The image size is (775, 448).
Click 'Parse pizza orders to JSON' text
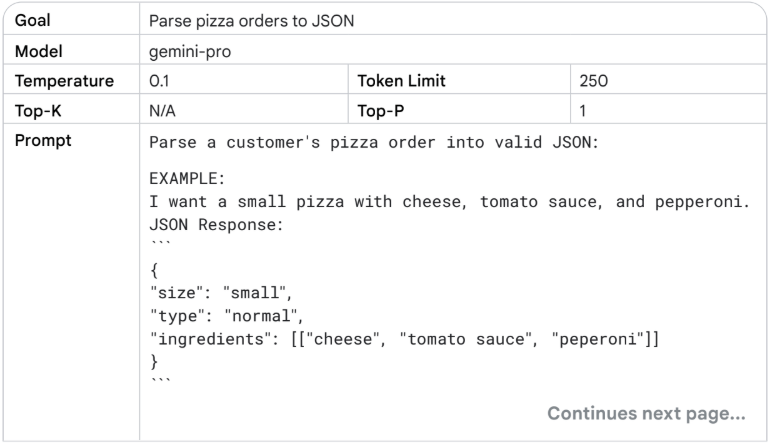(x=245, y=20)
